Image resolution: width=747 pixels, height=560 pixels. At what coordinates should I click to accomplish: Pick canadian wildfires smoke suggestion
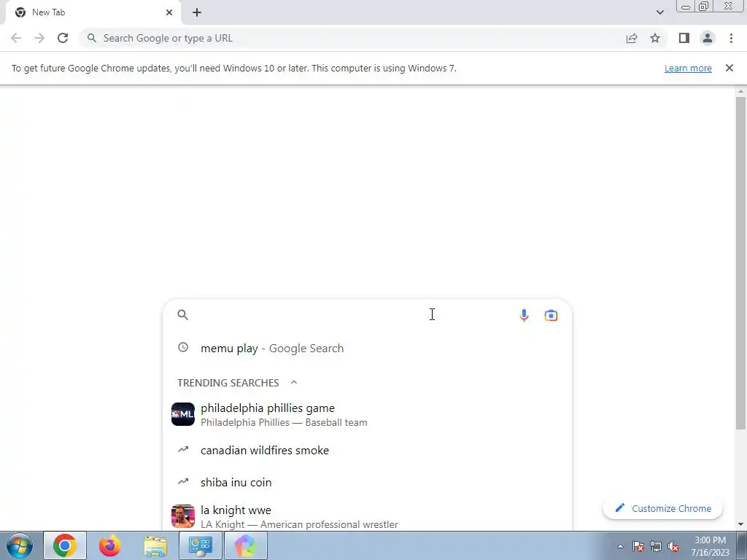tap(367, 450)
